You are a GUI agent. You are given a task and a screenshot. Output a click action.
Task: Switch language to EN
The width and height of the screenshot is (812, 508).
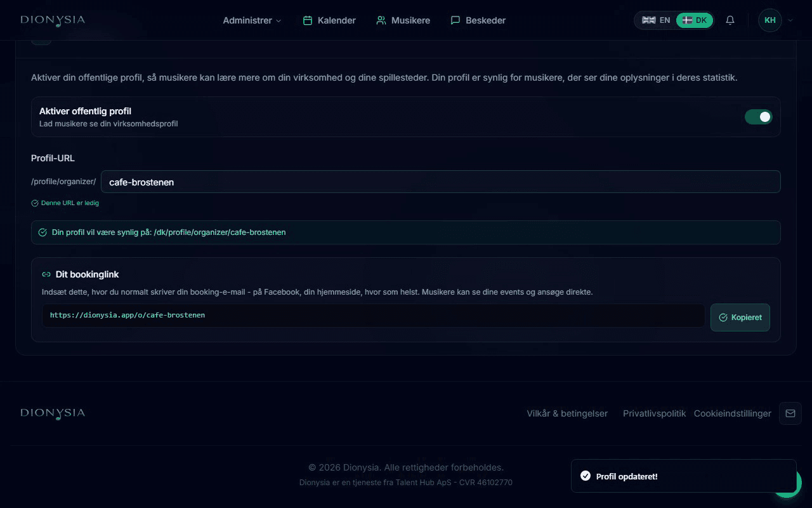[656, 20]
